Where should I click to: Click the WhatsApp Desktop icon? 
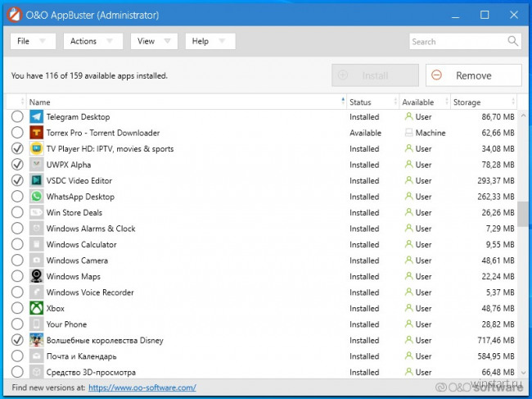click(36, 197)
